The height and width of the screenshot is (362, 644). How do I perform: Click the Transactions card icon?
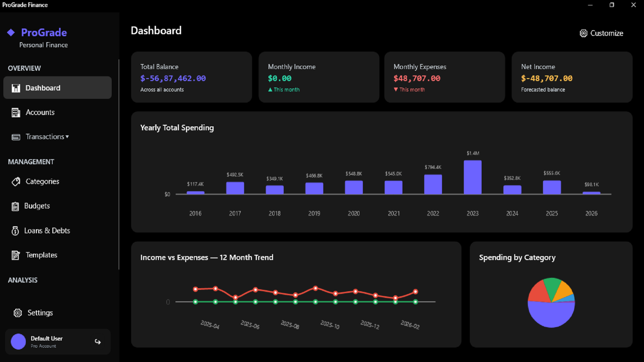point(16,137)
